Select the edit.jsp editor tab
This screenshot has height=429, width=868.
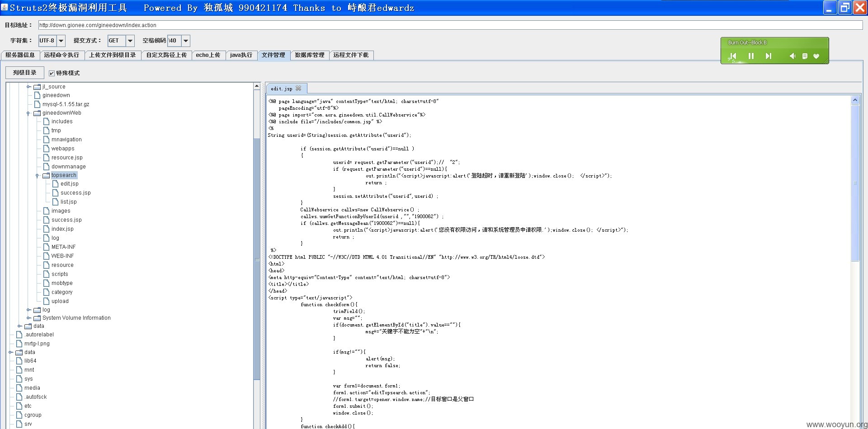pyautogui.click(x=287, y=89)
